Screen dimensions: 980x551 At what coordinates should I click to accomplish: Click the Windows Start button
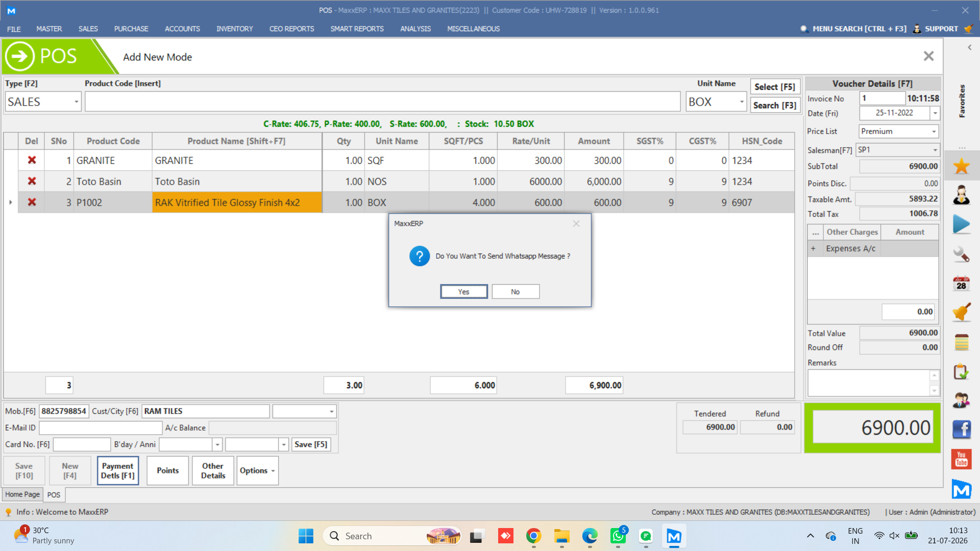306,536
